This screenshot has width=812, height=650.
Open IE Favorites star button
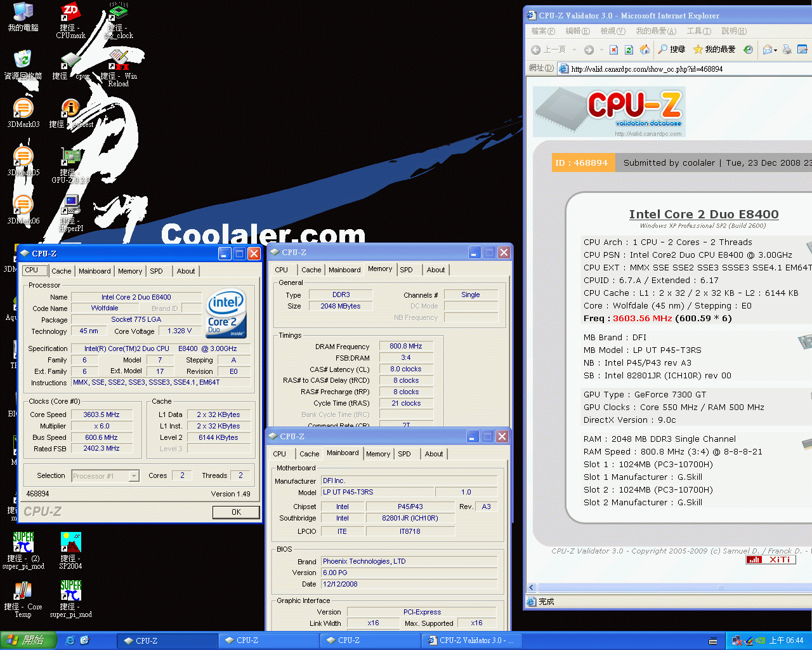[714, 50]
